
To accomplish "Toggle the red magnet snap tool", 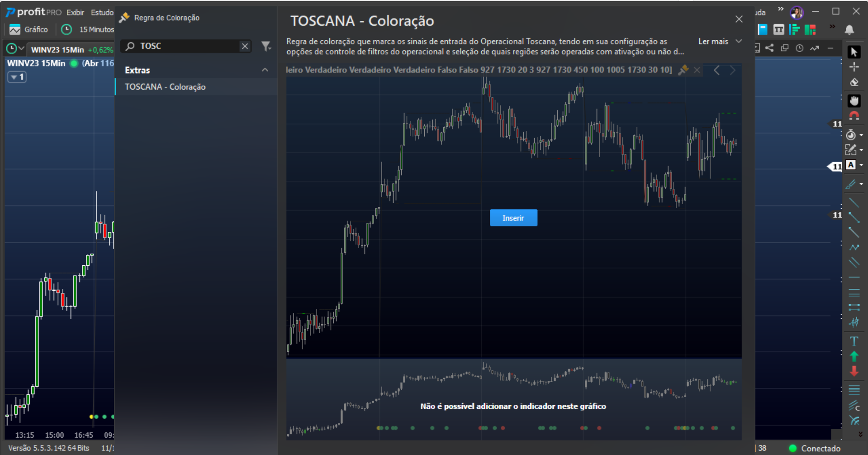I will click(x=854, y=116).
